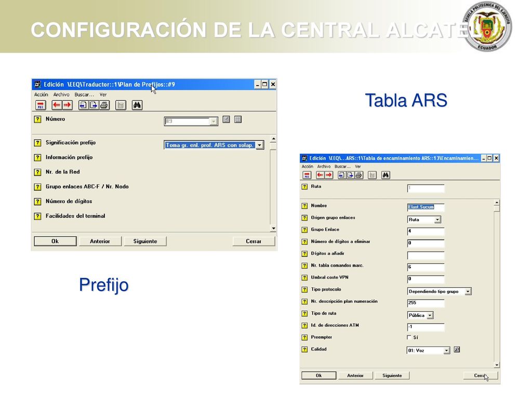Viewport: 532px width, 399px height.
Task: Click the export document icon in Plan de Prefijos toolbar
Action: point(94,105)
